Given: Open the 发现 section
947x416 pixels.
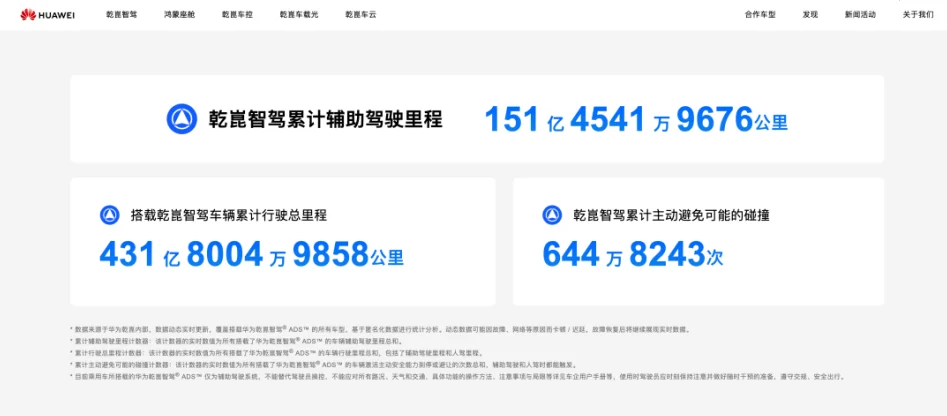Looking at the screenshot, I should [810, 14].
